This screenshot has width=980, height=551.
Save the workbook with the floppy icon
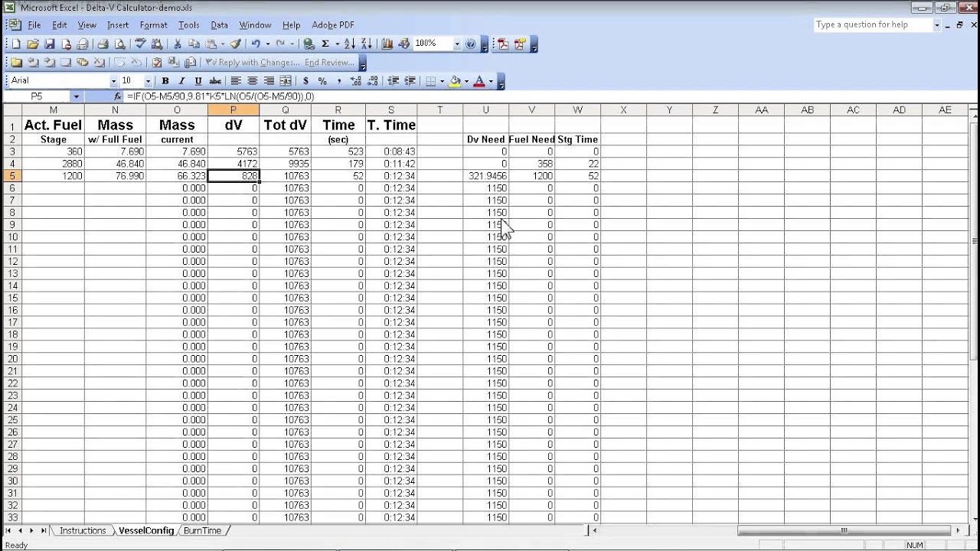tap(50, 44)
